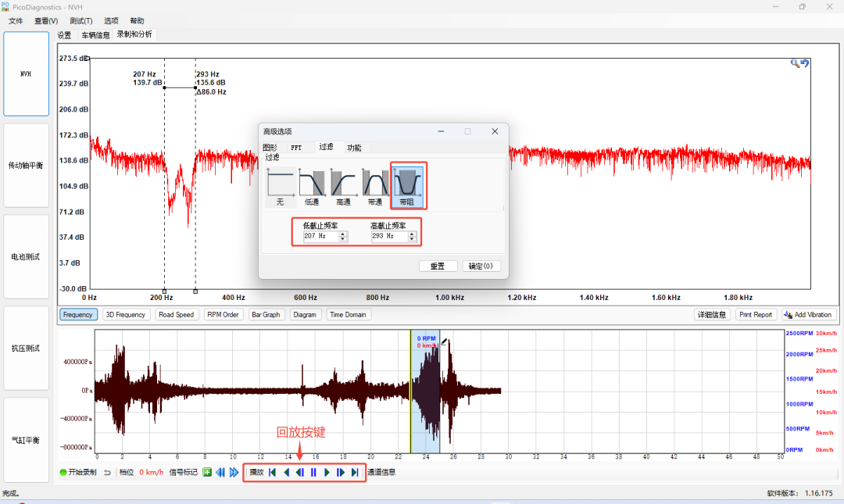Open the 图形 tab in 高级选项 dialog
Image resolution: width=844 pixels, height=504 pixels.
click(x=270, y=148)
